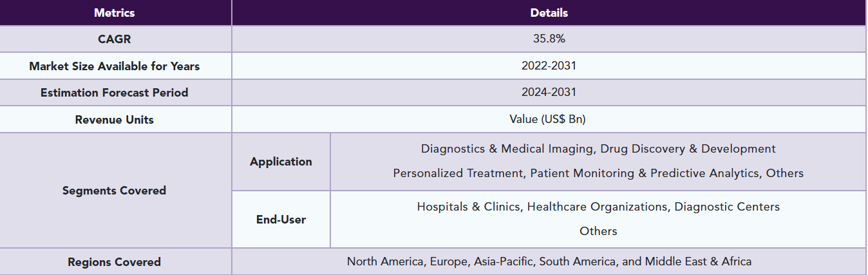Select the Segments Covered cell
This screenshot has height=275, width=868.
[115, 191]
